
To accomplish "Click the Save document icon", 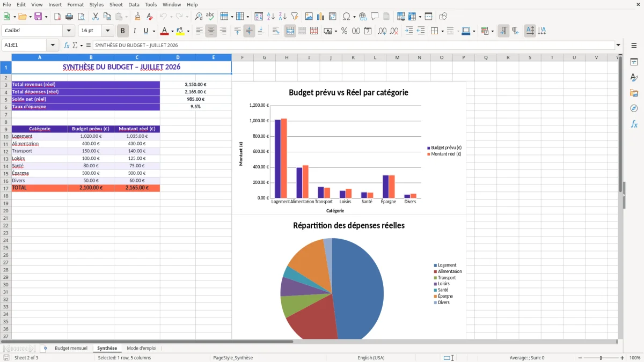I will click(x=38, y=17).
